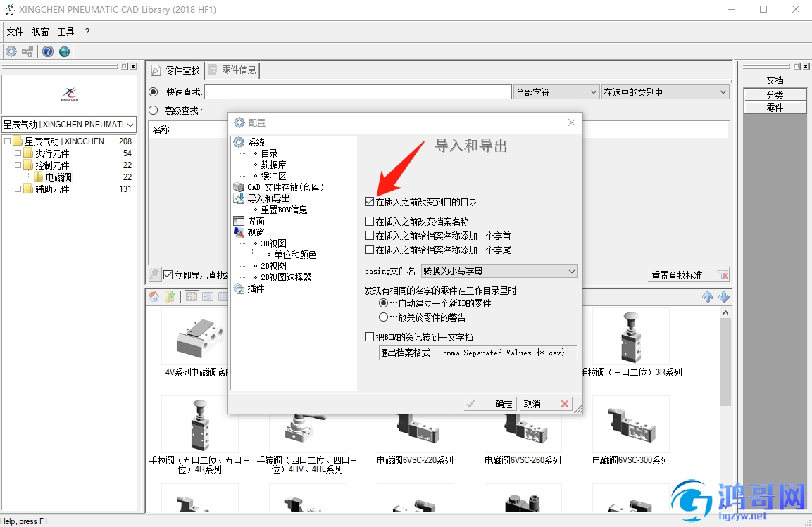
Task: Switch to large thumbnail view icon
Action: (192, 296)
